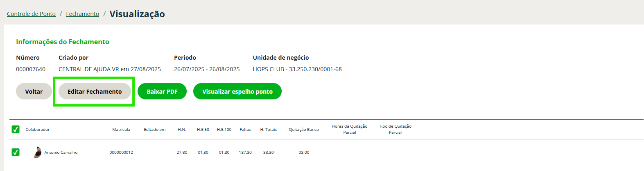Sort by Colaborador column header
Viewport: 644px width, 171px height.
38,129
